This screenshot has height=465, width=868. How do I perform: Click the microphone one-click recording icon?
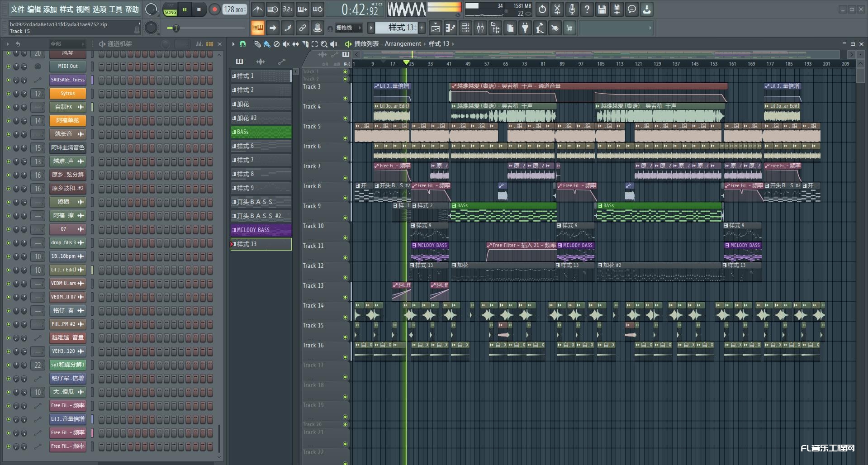572,9
